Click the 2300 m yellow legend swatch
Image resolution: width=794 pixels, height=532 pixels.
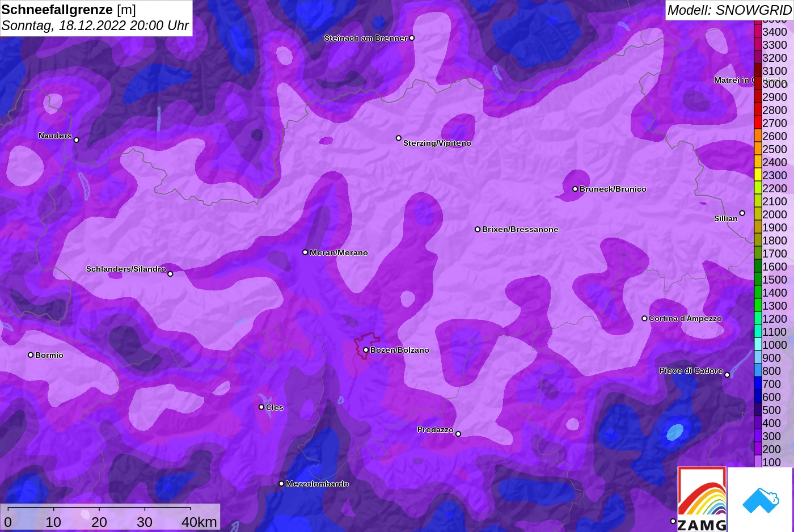click(758, 175)
